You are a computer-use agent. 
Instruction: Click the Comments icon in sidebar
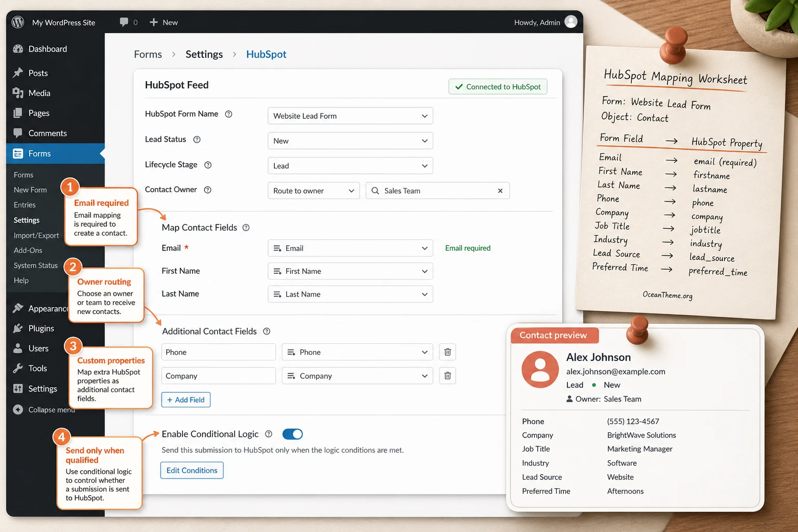[18, 133]
